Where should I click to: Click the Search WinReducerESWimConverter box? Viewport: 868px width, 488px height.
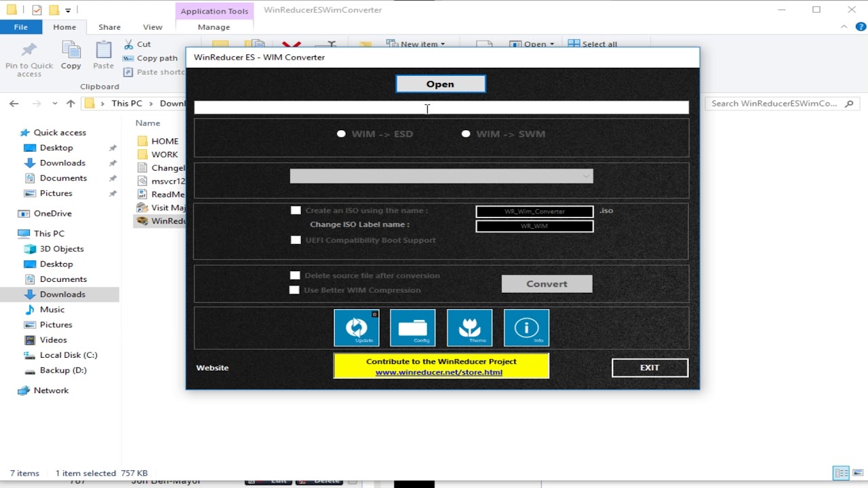[x=783, y=104]
